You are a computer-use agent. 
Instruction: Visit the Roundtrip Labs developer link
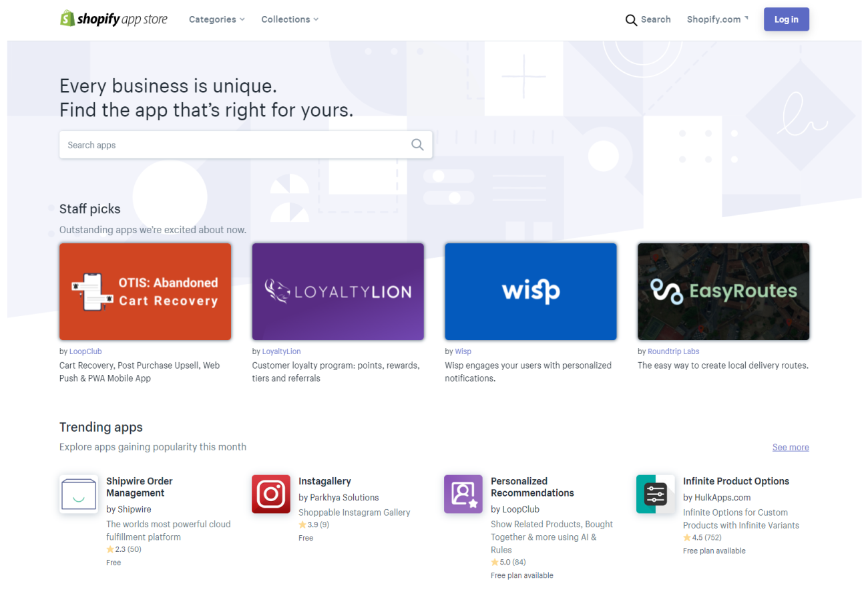674,351
